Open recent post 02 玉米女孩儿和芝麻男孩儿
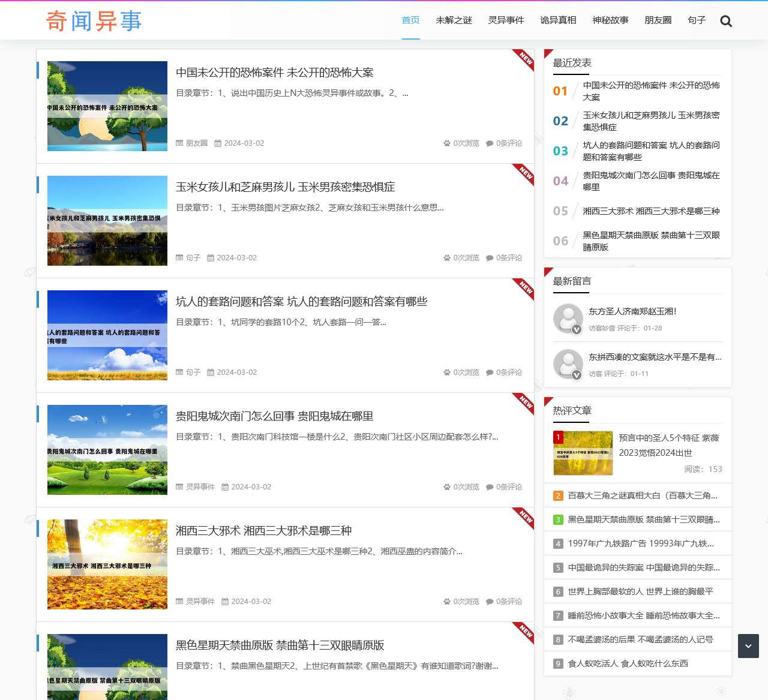This screenshot has height=700, width=768. pyautogui.click(x=652, y=121)
